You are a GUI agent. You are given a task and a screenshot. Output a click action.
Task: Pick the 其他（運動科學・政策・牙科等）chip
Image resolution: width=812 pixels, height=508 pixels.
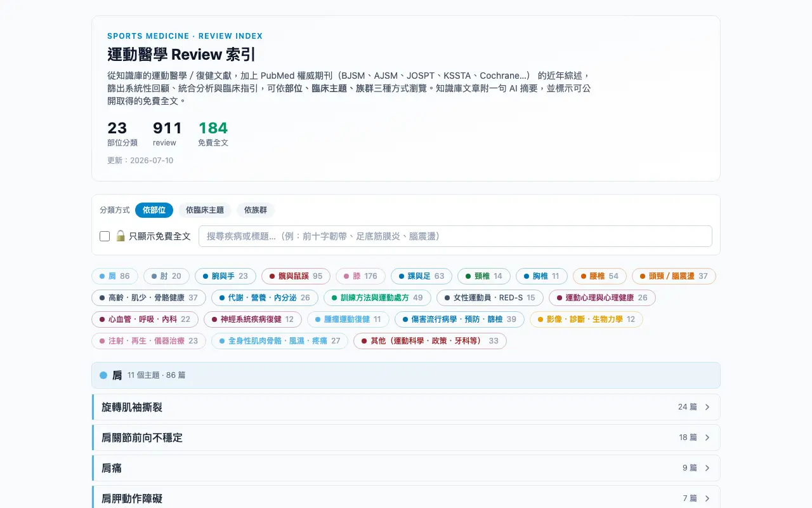pyautogui.click(x=430, y=341)
